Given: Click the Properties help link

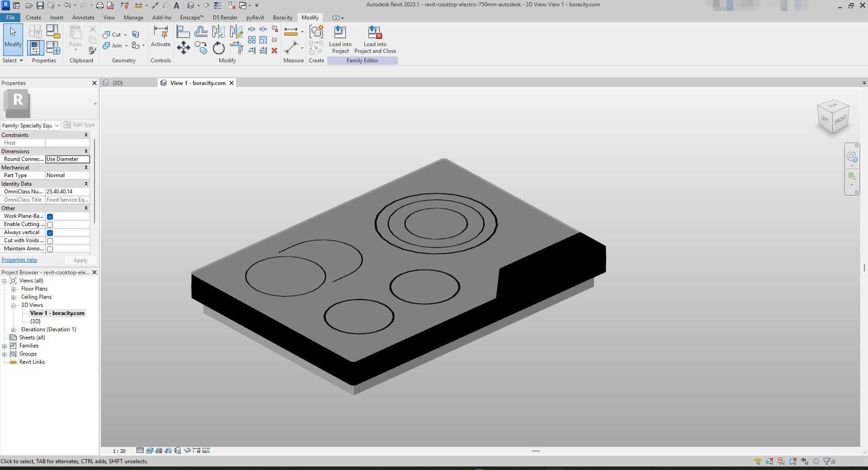Looking at the screenshot, I should (x=19, y=260).
